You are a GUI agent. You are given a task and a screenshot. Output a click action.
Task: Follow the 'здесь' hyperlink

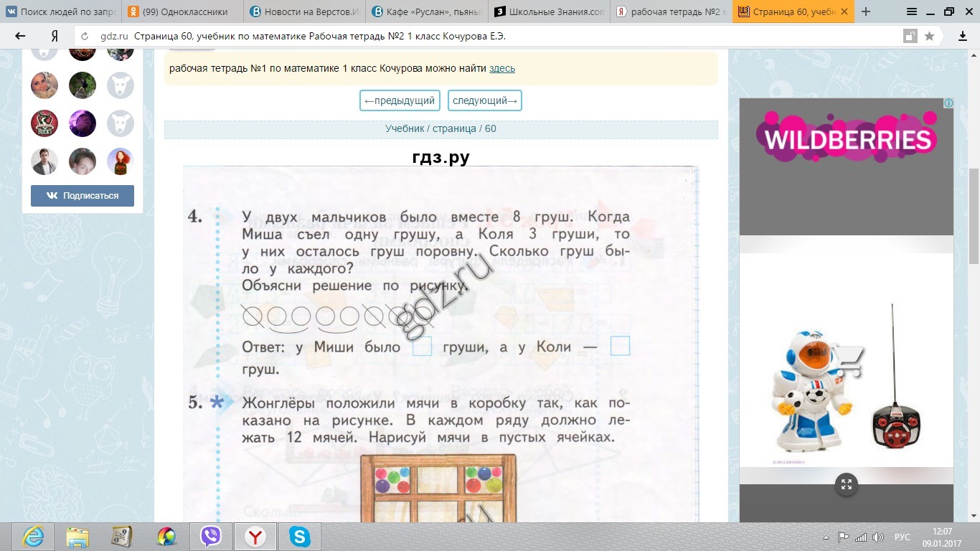[x=502, y=69]
